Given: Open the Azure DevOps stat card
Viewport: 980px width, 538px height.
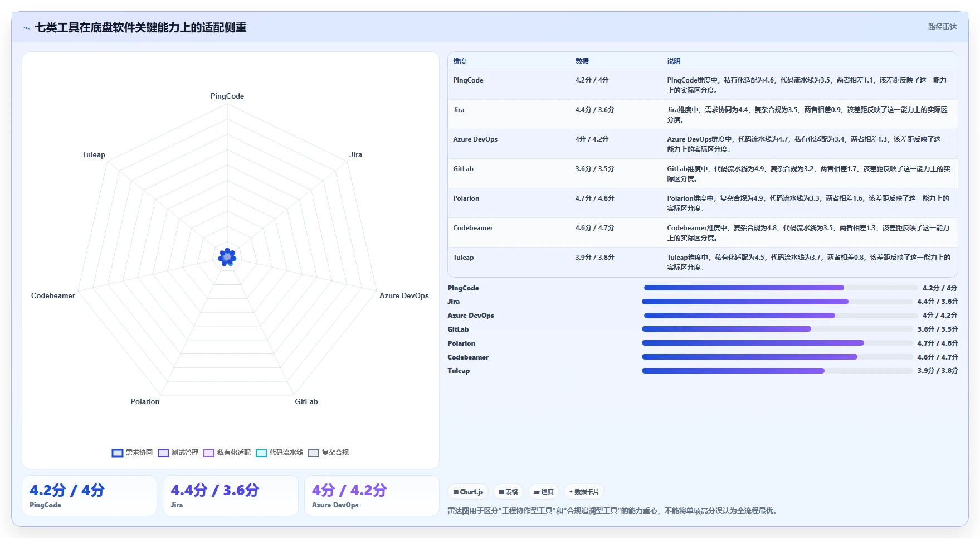Looking at the screenshot, I should click(372, 496).
